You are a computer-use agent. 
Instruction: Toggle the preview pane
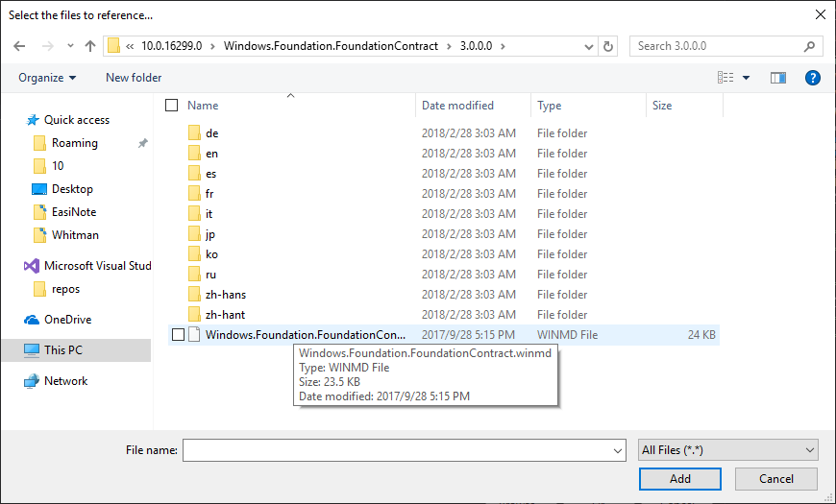(778, 78)
